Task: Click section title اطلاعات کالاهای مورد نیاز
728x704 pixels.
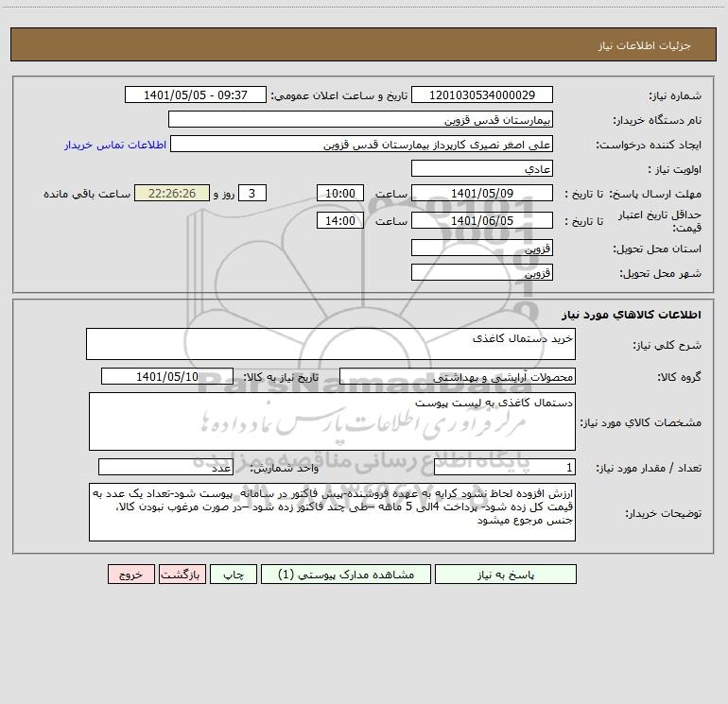Action: tap(632, 315)
